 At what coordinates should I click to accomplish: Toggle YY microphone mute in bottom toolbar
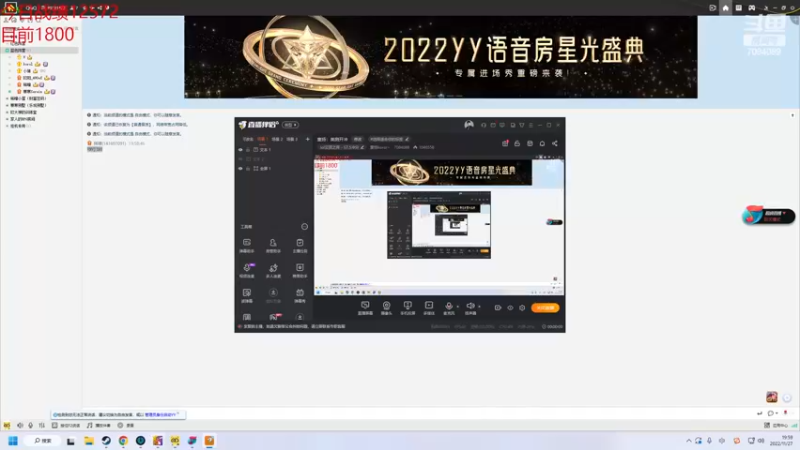pyautogui.click(x=31, y=425)
